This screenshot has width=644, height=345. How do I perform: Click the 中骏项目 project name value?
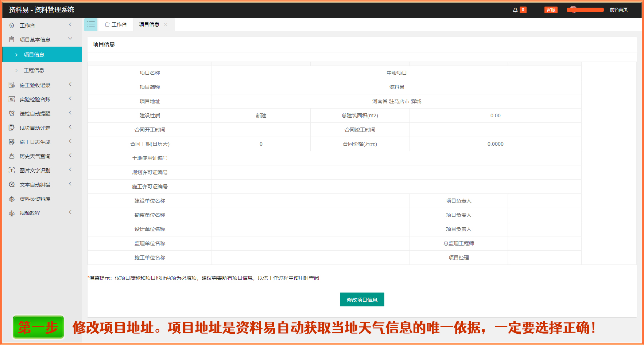click(x=397, y=73)
